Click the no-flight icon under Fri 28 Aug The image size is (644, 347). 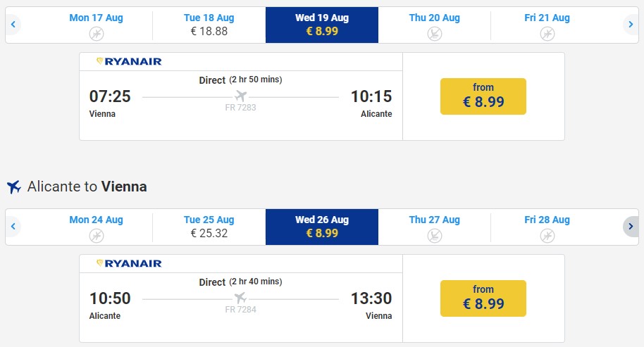pos(547,236)
